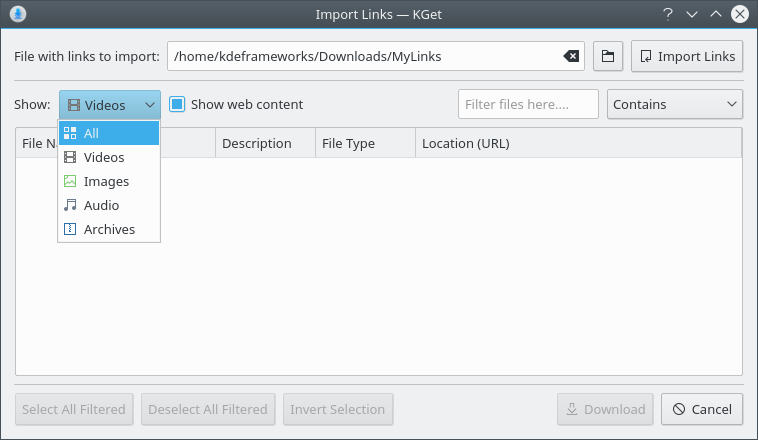Image resolution: width=758 pixels, height=440 pixels.
Task: Collapse the Show Videos combo box
Action: [109, 104]
